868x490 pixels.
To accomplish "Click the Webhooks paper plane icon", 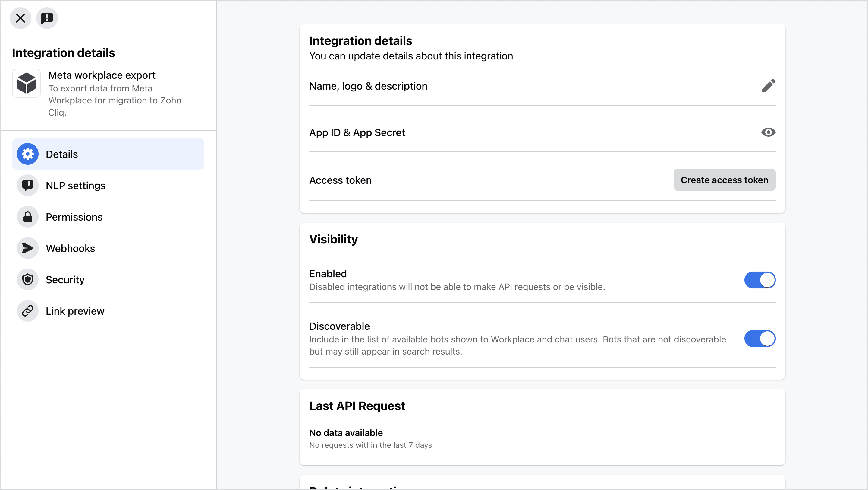I will pyautogui.click(x=28, y=248).
